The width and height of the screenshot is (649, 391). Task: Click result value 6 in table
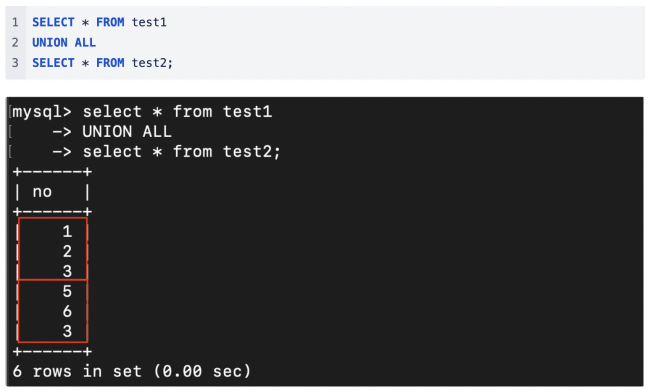coord(67,311)
